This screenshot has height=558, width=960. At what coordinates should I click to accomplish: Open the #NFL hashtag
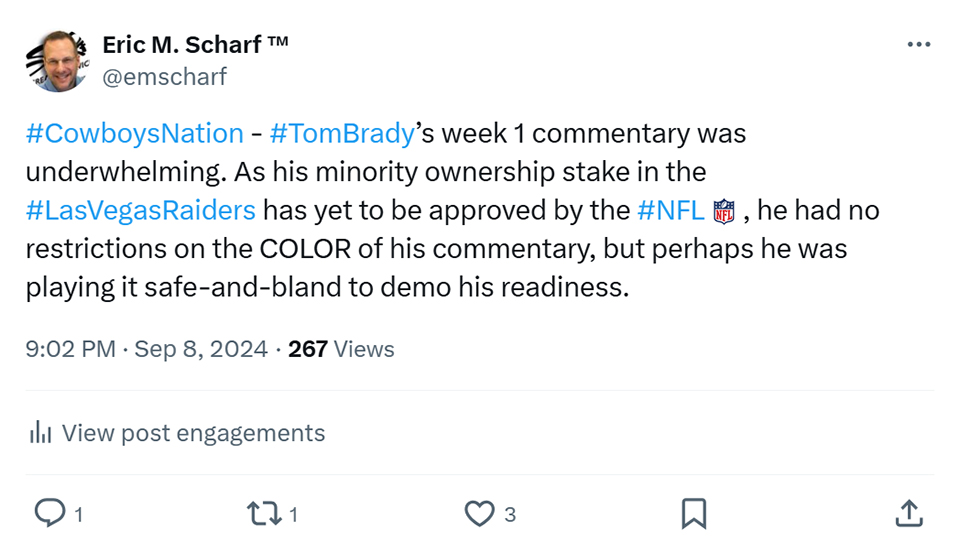pyautogui.click(x=670, y=211)
